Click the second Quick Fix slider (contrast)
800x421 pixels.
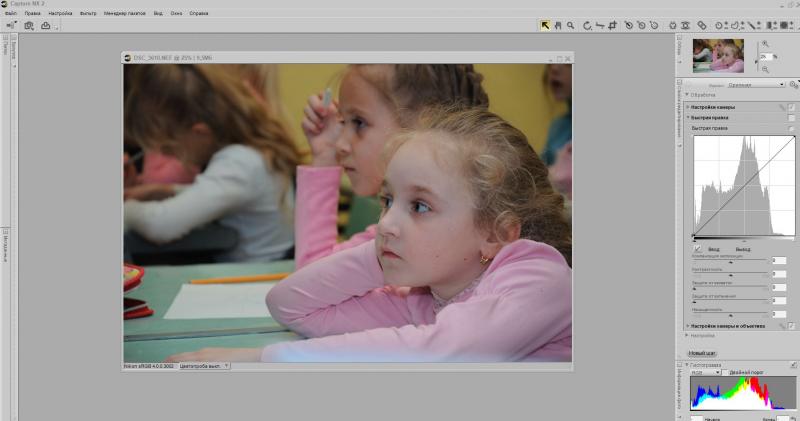tap(731, 275)
